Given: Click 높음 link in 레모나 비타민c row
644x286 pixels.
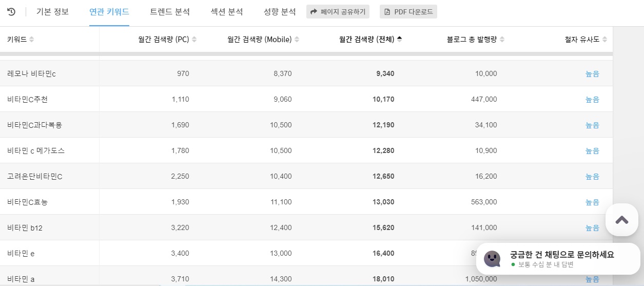Looking at the screenshot, I should pyautogui.click(x=592, y=74).
